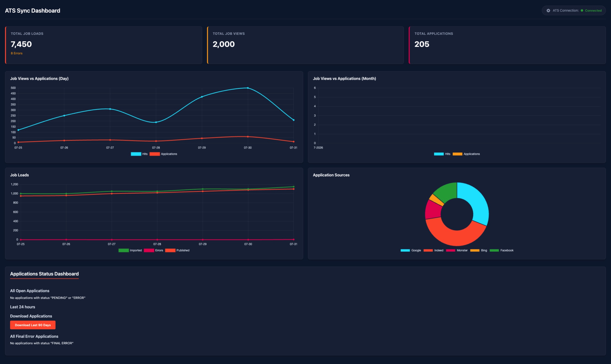Toggle Bing legend in Application Sources

point(479,251)
